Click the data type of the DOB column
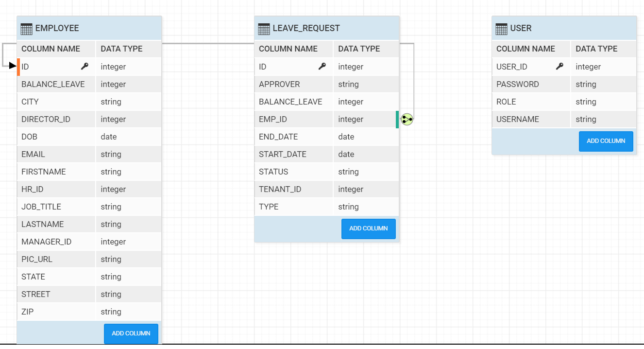644x349 pixels. [x=109, y=137]
